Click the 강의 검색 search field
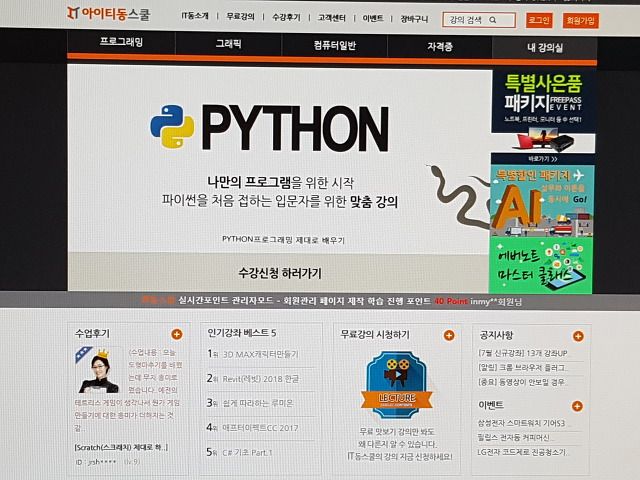640x480 pixels. [x=479, y=20]
